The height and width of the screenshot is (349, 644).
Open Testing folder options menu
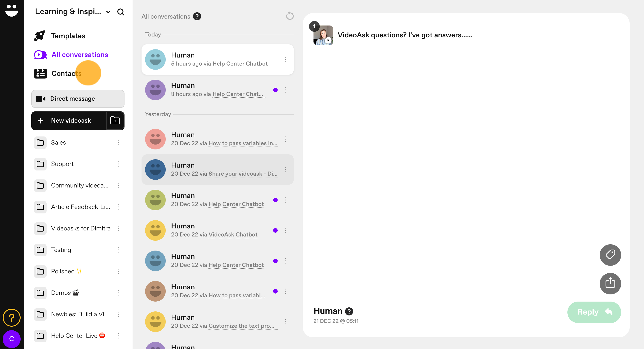coord(118,250)
